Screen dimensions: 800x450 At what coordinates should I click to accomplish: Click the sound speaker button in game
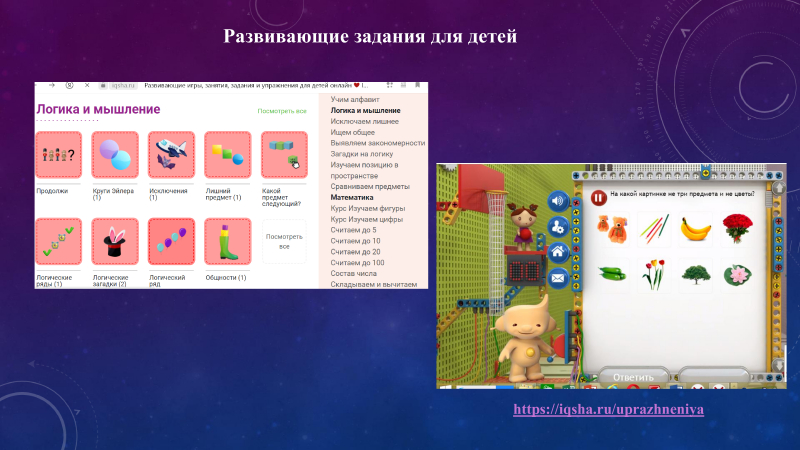pos(559,201)
